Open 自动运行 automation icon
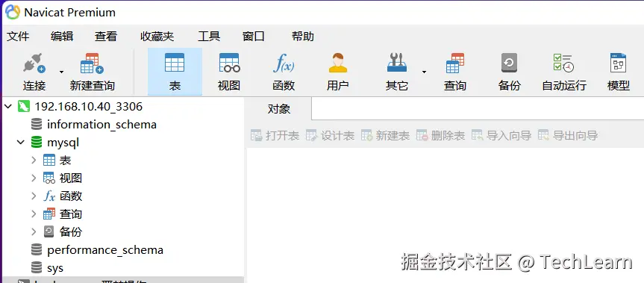644x283 pixels. point(563,63)
